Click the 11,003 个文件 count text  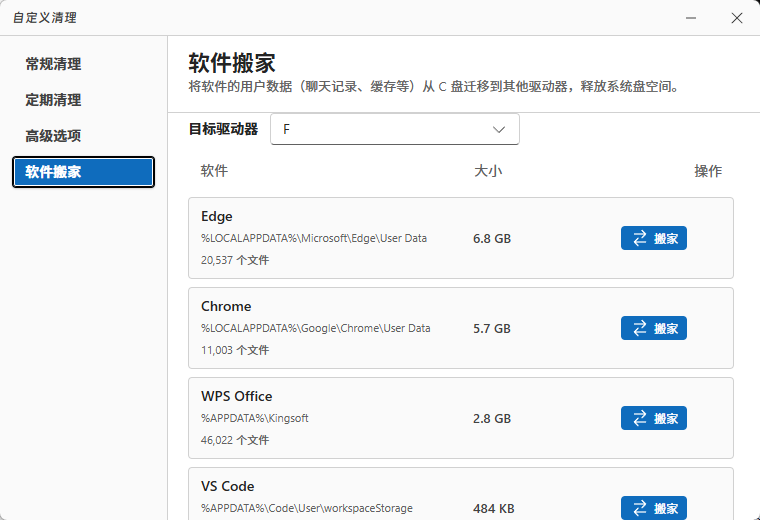(235, 350)
